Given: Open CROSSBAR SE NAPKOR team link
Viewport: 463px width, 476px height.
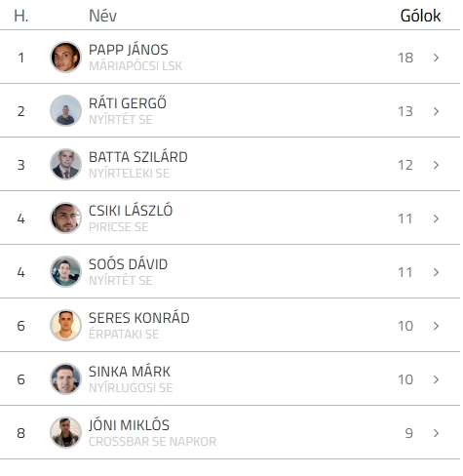Looking at the screenshot, I should point(152,442).
